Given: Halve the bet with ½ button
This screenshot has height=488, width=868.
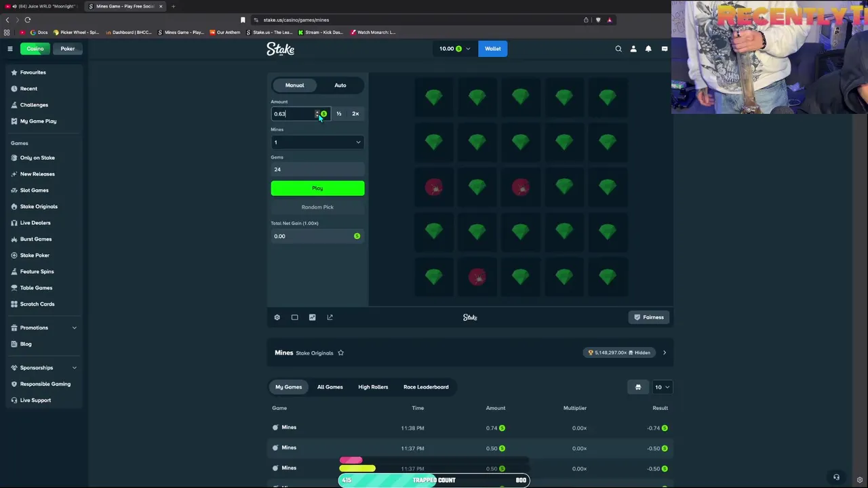Looking at the screenshot, I should tap(339, 114).
